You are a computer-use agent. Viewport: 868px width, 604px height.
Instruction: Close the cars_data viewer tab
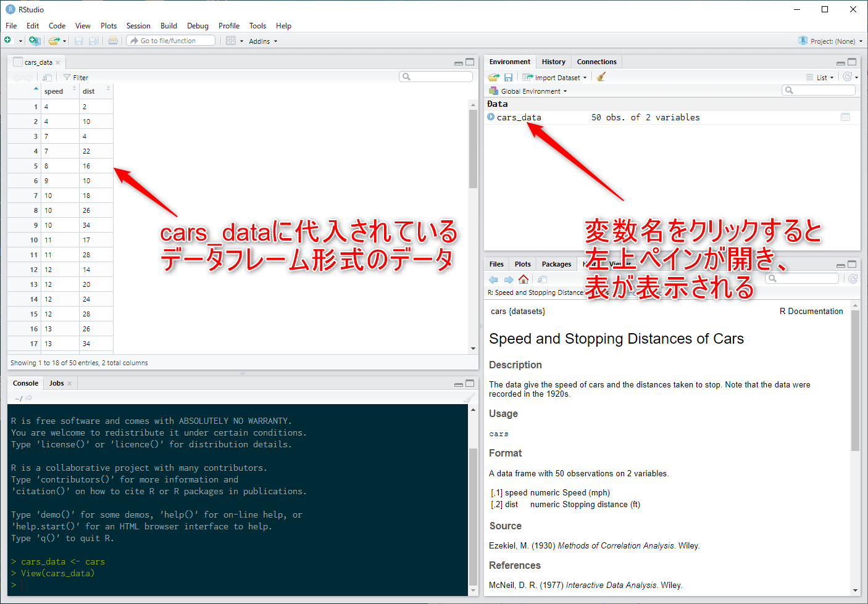58,62
